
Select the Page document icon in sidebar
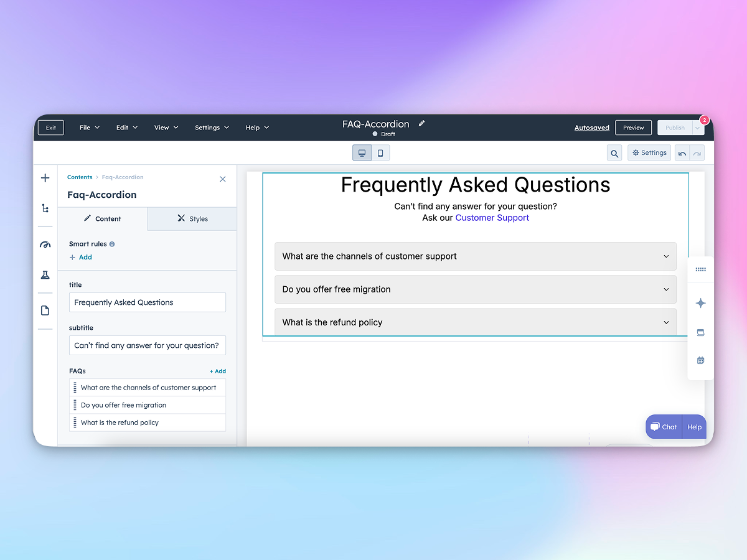pos(45,310)
